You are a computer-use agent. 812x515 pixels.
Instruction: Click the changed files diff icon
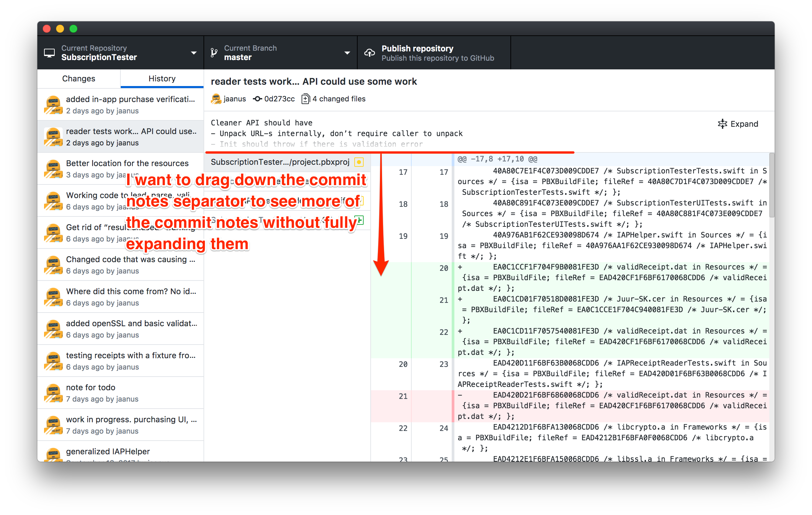[305, 99]
